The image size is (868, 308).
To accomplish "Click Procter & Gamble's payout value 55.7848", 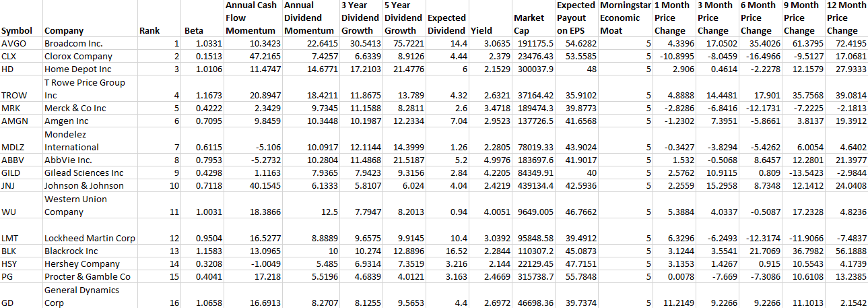I will pos(576,277).
